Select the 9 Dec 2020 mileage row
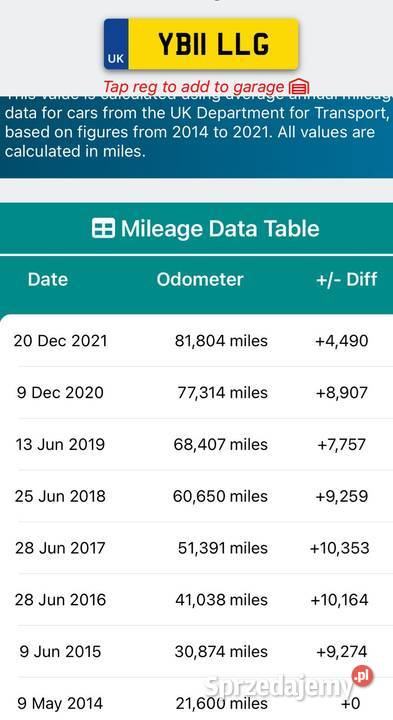The width and height of the screenshot is (393, 720). [196, 393]
